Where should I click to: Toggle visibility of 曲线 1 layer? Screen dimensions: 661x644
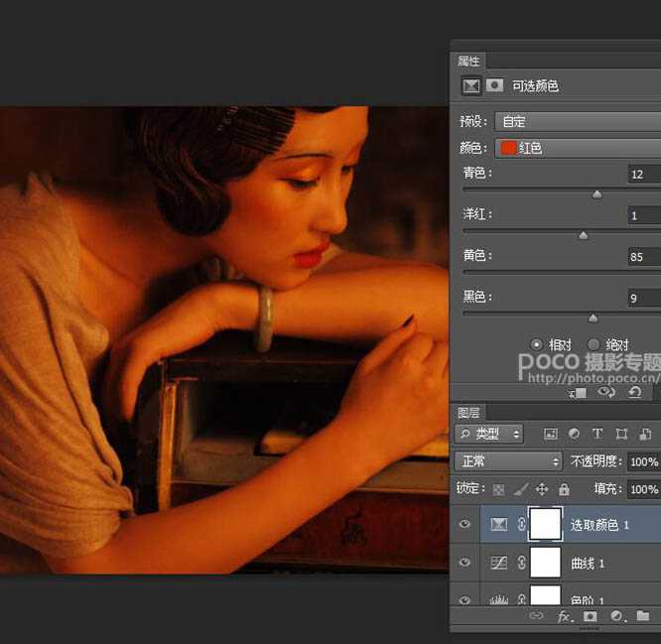pos(464,563)
